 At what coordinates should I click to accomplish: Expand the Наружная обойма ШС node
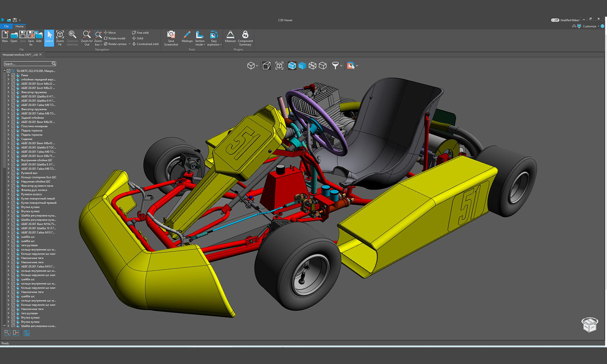click(x=8, y=181)
